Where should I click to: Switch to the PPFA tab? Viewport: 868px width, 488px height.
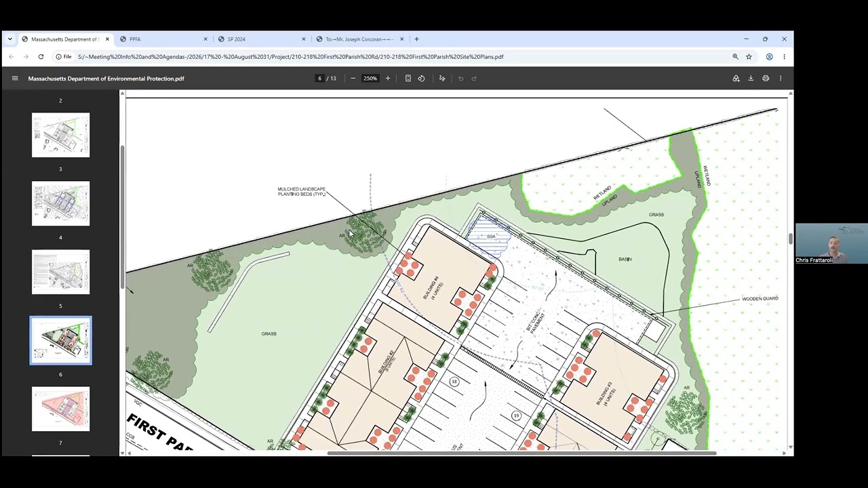(163, 39)
